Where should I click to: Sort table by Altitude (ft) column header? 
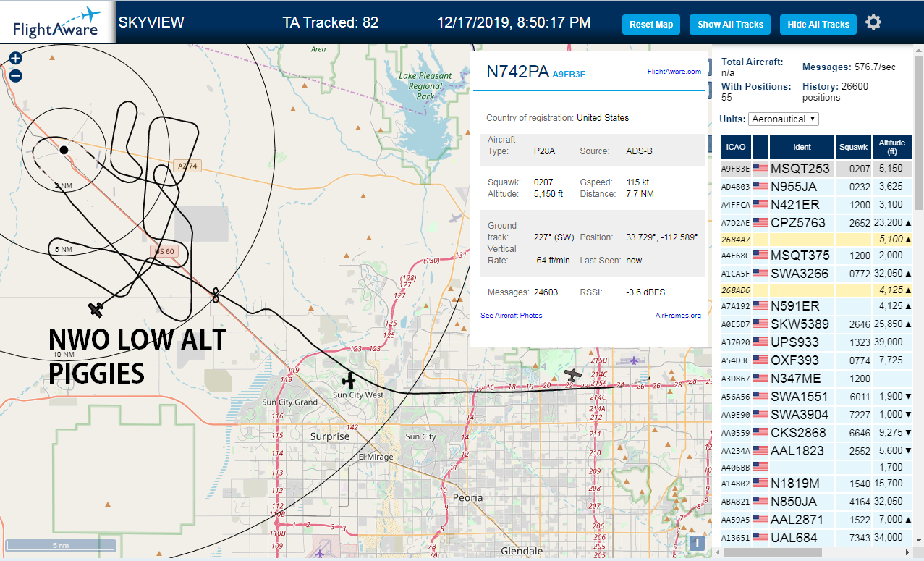click(x=891, y=147)
